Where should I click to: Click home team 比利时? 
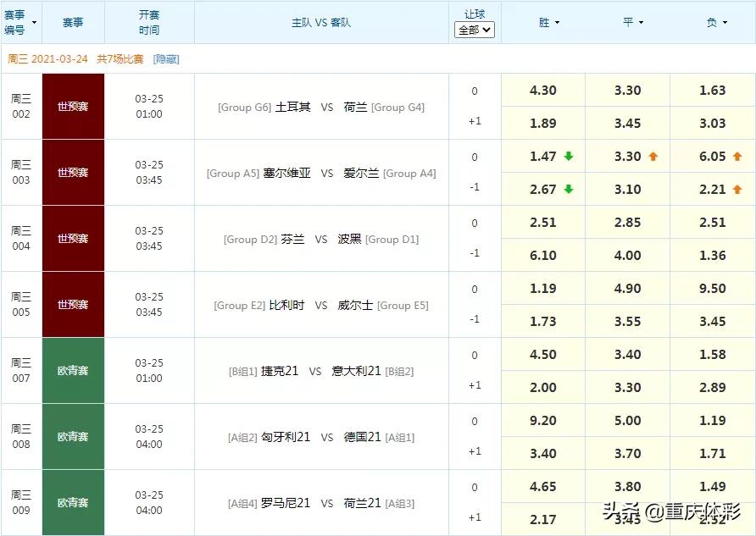click(x=286, y=305)
